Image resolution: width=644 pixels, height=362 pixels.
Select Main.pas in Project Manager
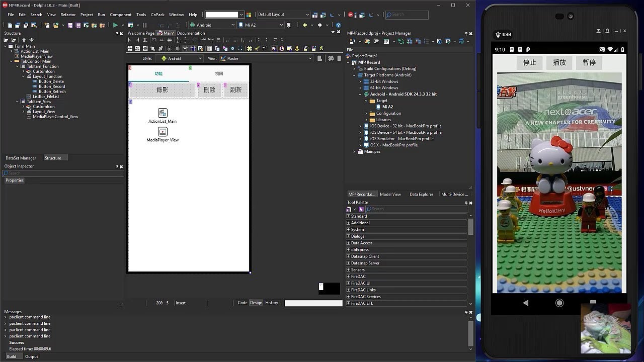click(372, 151)
